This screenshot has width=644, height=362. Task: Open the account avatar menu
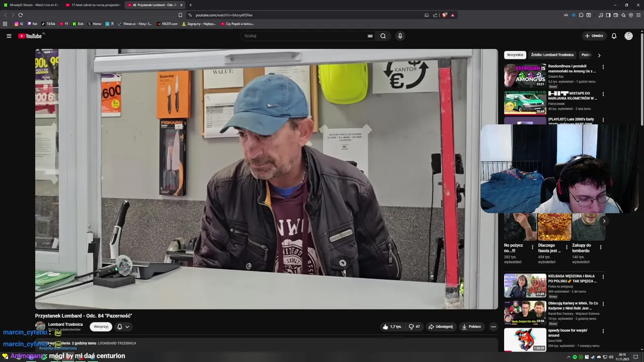628,36
